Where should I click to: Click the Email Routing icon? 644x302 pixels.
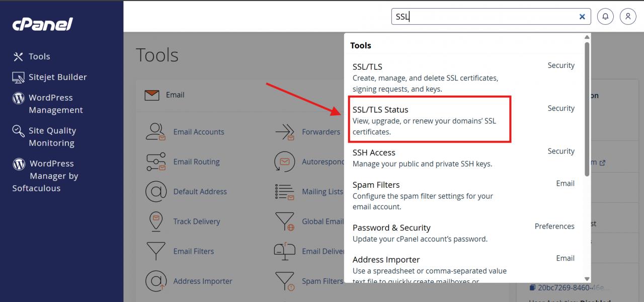pyautogui.click(x=155, y=162)
